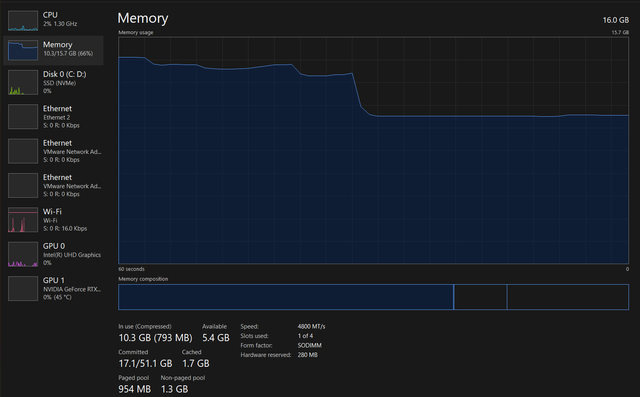This screenshot has width=640, height=397.
Task: Click inside the memory usage graph
Action: tap(373, 151)
